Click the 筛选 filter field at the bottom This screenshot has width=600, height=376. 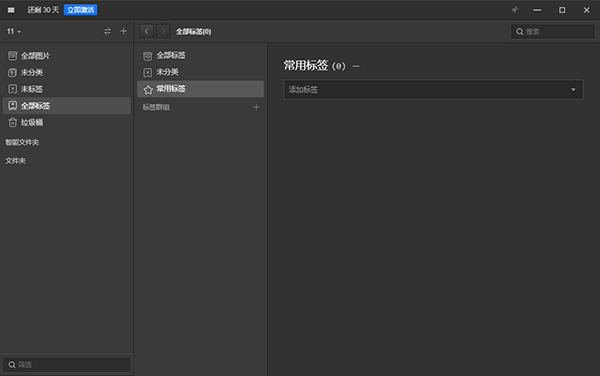67,365
